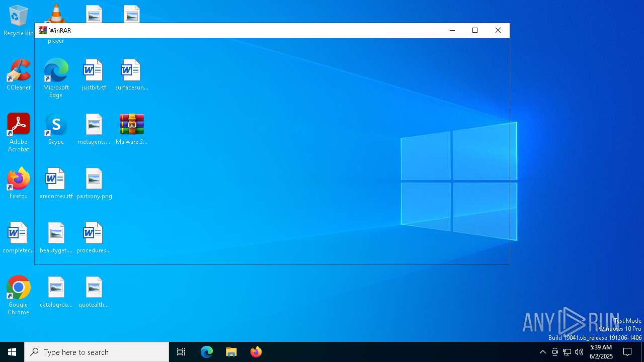Click the WinRAR title bar app icon
The image size is (644, 362).
click(43, 30)
